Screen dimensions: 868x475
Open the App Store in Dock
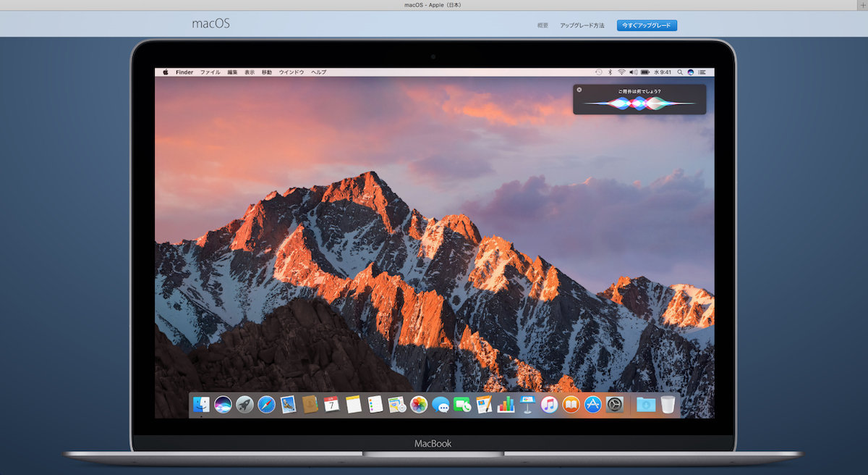click(x=593, y=405)
